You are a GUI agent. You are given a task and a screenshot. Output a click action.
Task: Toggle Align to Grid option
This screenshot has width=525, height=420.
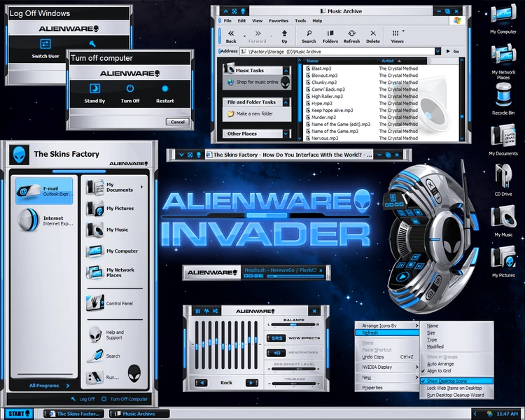click(x=456, y=371)
